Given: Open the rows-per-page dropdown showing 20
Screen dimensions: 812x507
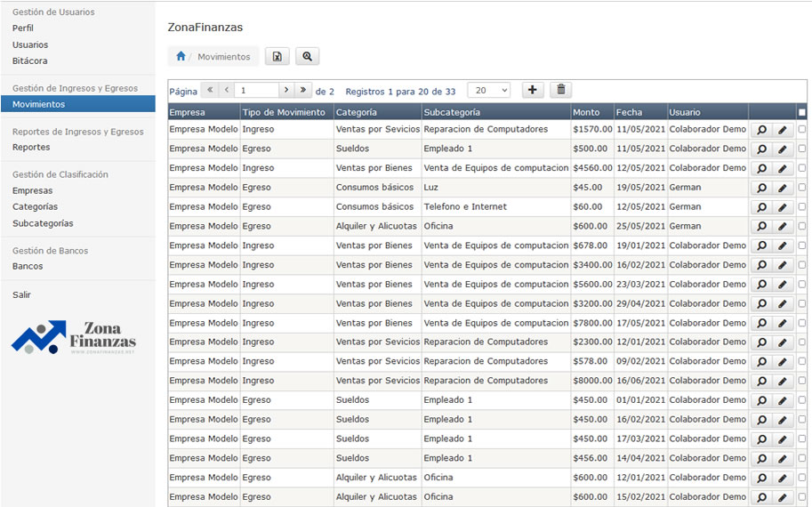Looking at the screenshot, I should tap(488, 90).
